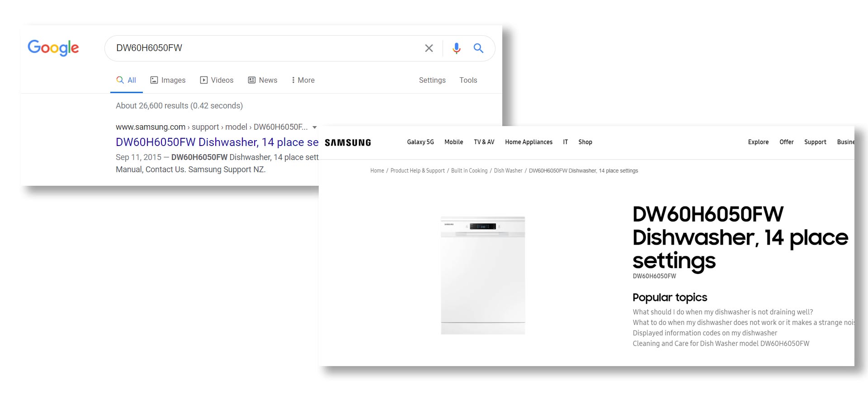The height and width of the screenshot is (400, 868).
Task: Clear the search box with the X icon
Action: click(429, 48)
